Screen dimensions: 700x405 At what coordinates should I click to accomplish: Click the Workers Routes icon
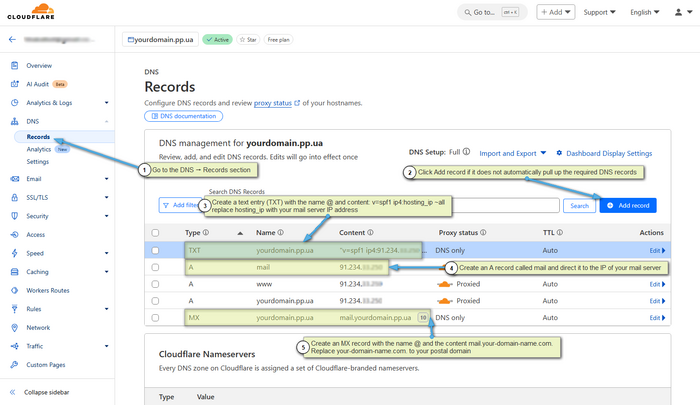click(x=15, y=290)
